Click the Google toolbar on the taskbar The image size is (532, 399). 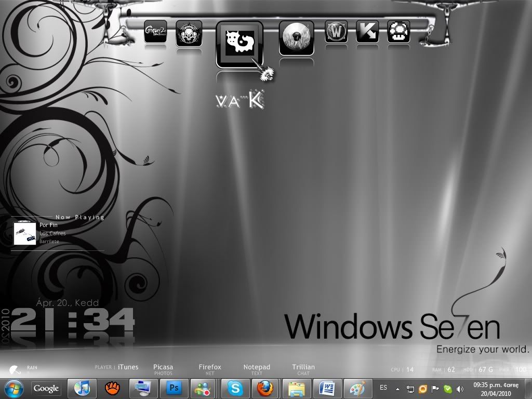46,389
